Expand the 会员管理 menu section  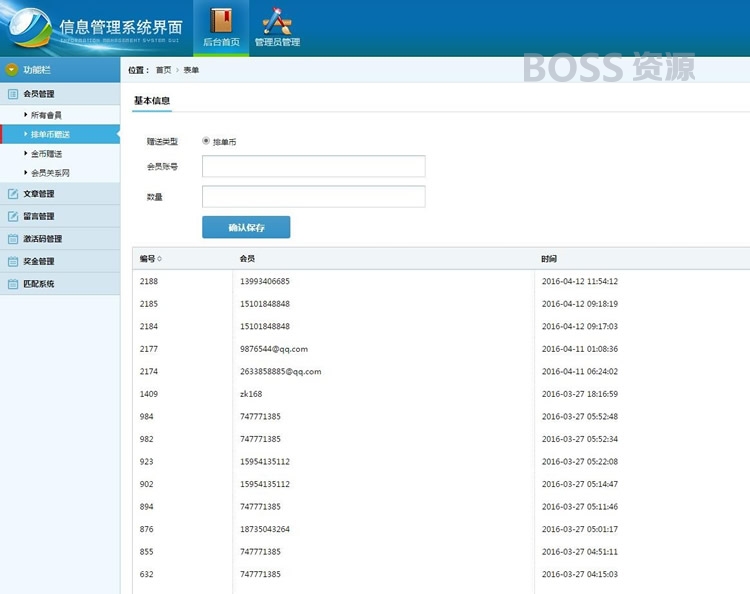click(x=60, y=94)
